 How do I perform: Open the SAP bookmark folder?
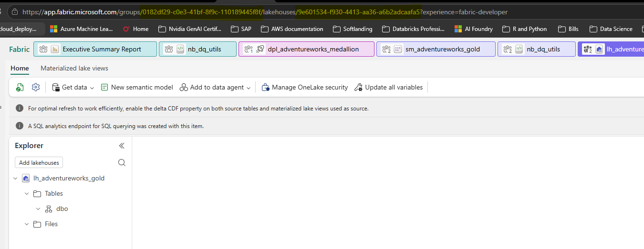(x=241, y=29)
